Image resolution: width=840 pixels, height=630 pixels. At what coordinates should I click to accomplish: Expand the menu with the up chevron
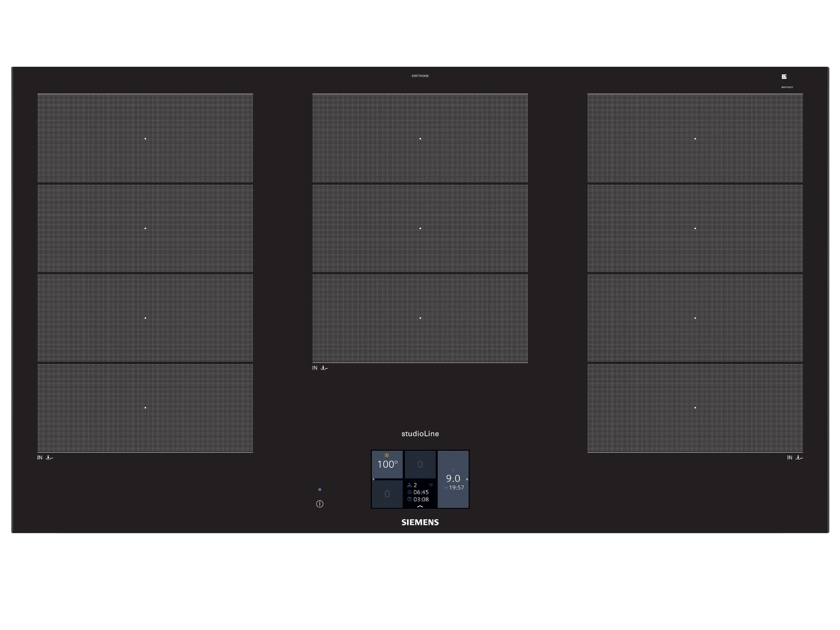[x=420, y=506]
